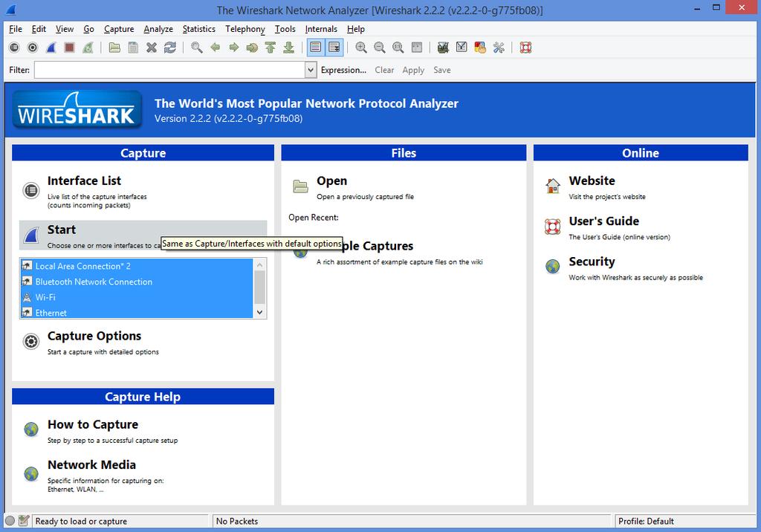Select Local Area Connection* 2 interface

[x=137, y=266]
